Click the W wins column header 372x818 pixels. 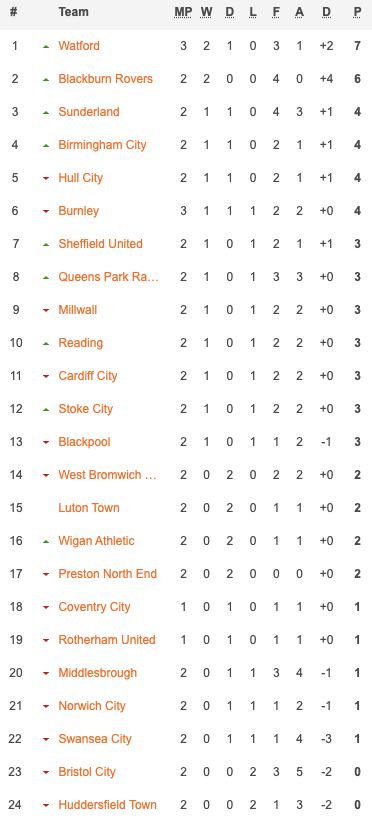pyautogui.click(x=206, y=12)
